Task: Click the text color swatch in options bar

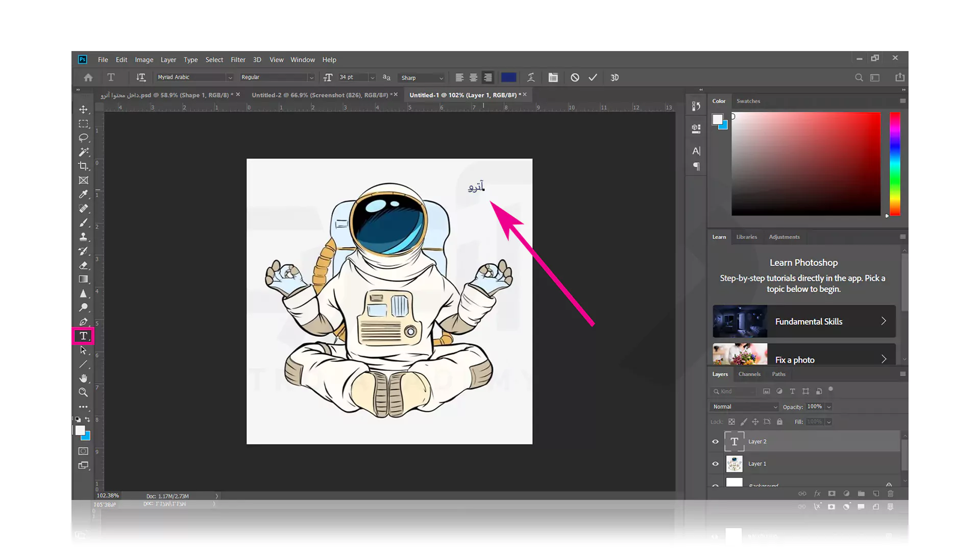Action: click(508, 78)
